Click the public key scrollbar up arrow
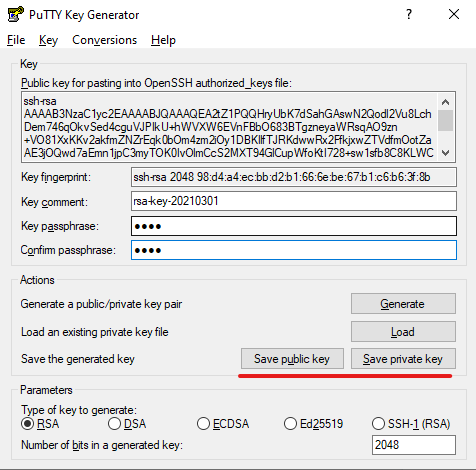The width and height of the screenshot is (476, 470). point(446,102)
